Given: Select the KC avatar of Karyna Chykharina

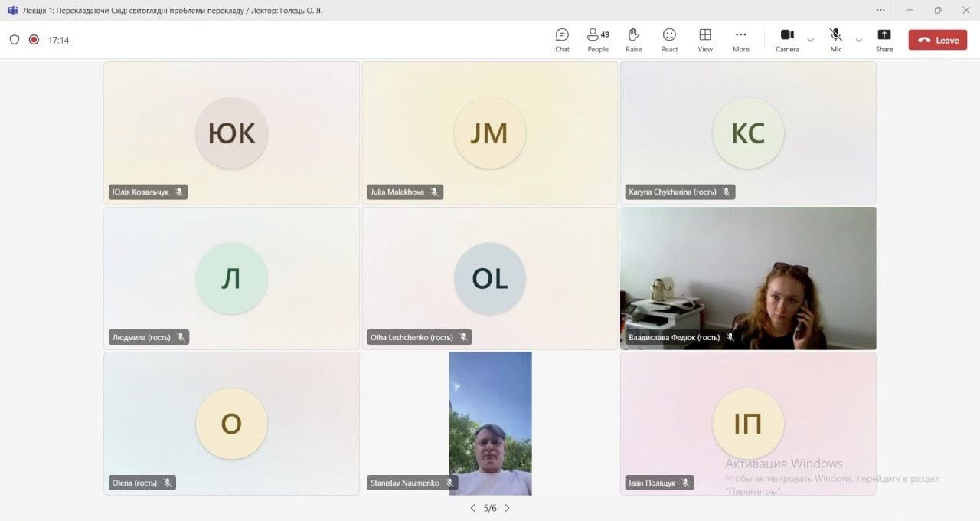Looking at the screenshot, I should pos(748,133).
